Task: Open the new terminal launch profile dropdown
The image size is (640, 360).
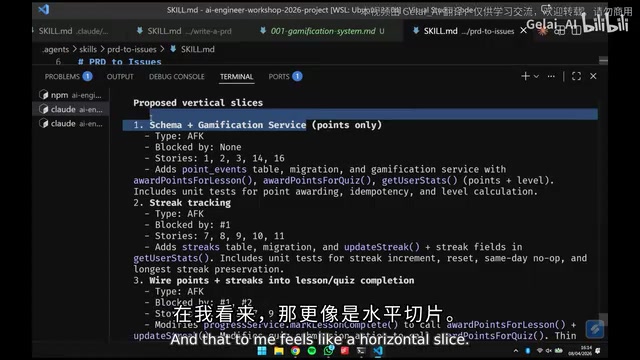Action: [x=536, y=76]
